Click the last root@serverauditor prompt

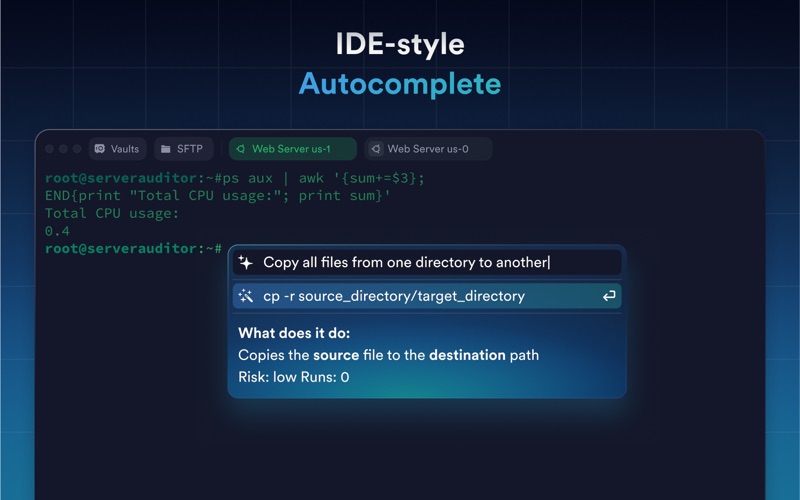[133, 248]
